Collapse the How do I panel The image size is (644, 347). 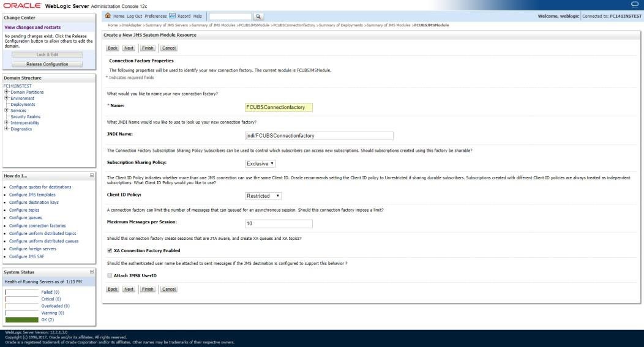(92, 176)
